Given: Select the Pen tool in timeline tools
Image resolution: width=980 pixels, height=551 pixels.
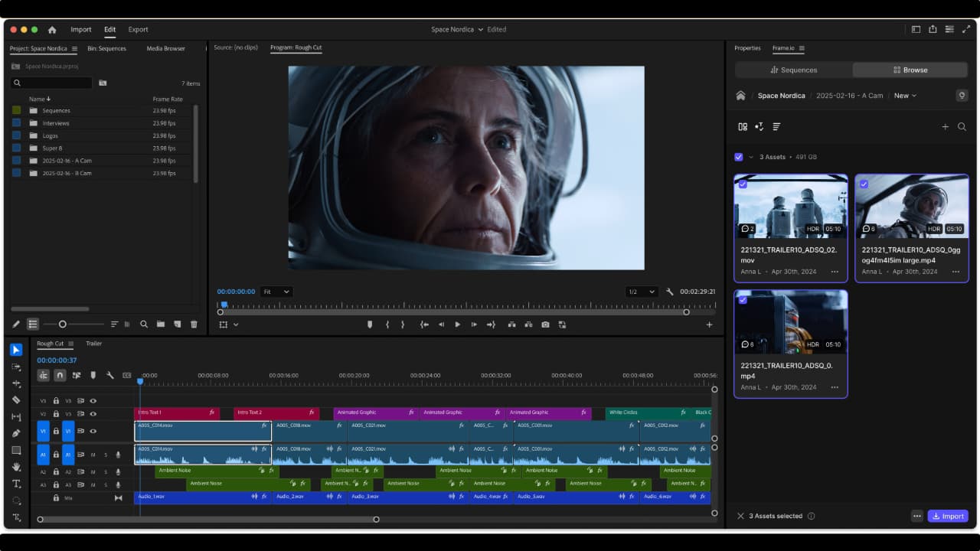Looking at the screenshot, I should click(16, 433).
